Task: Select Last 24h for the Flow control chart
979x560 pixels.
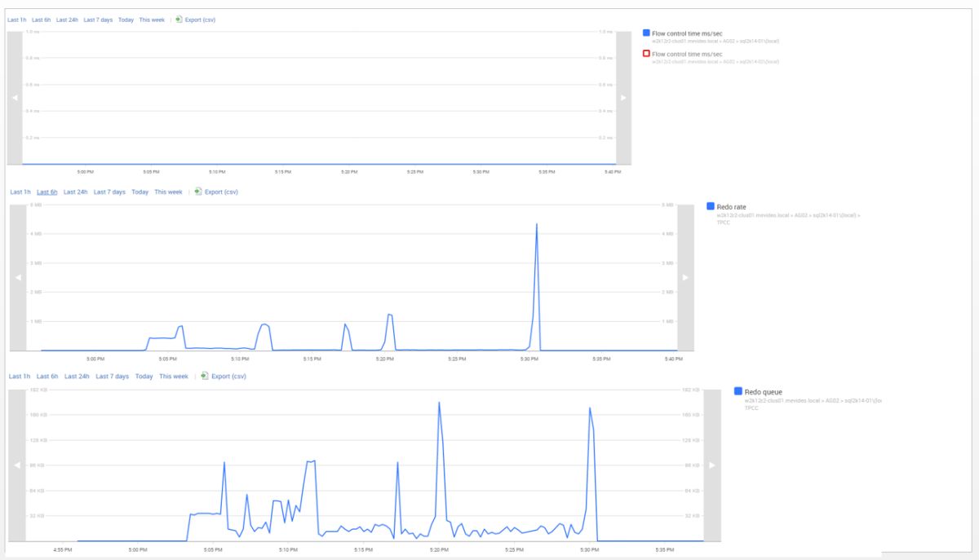Action: tap(67, 20)
